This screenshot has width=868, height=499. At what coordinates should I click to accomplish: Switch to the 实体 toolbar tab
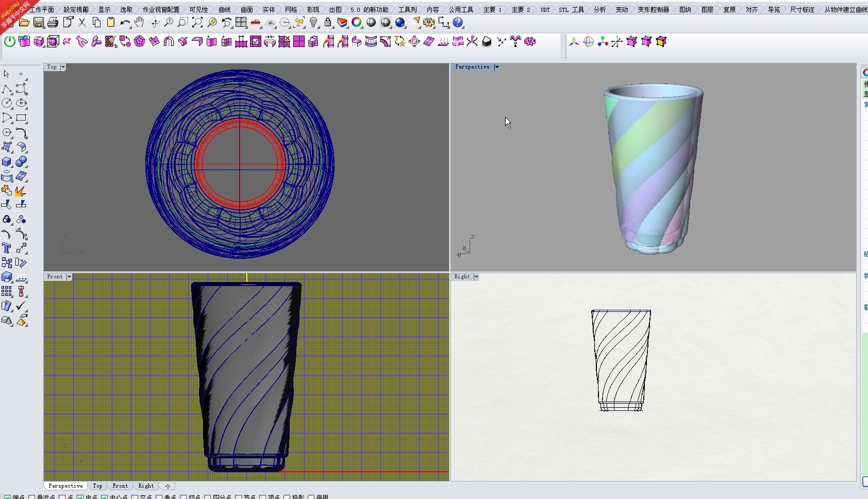pyautogui.click(x=269, y=9)
